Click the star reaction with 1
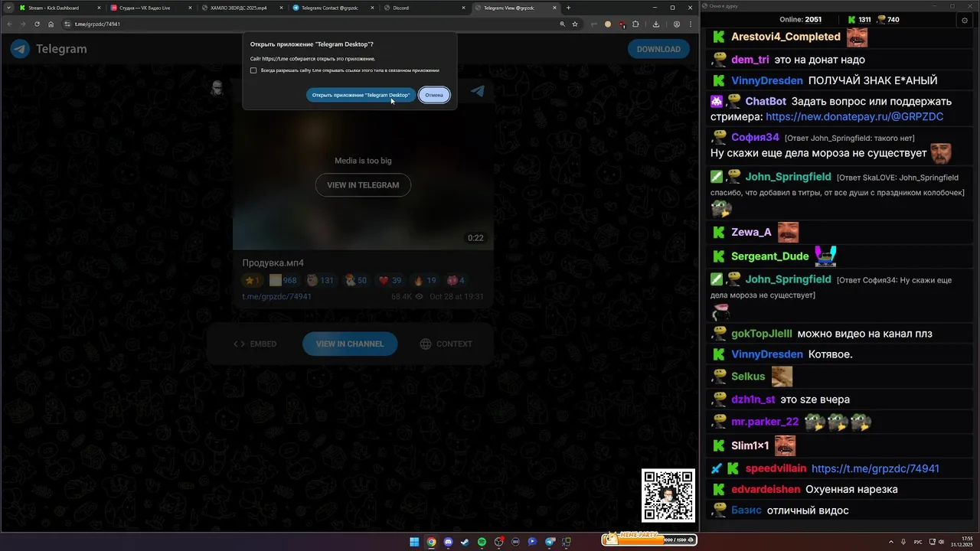Viewport: 980px width, 551px height. (x=253, y=280)
